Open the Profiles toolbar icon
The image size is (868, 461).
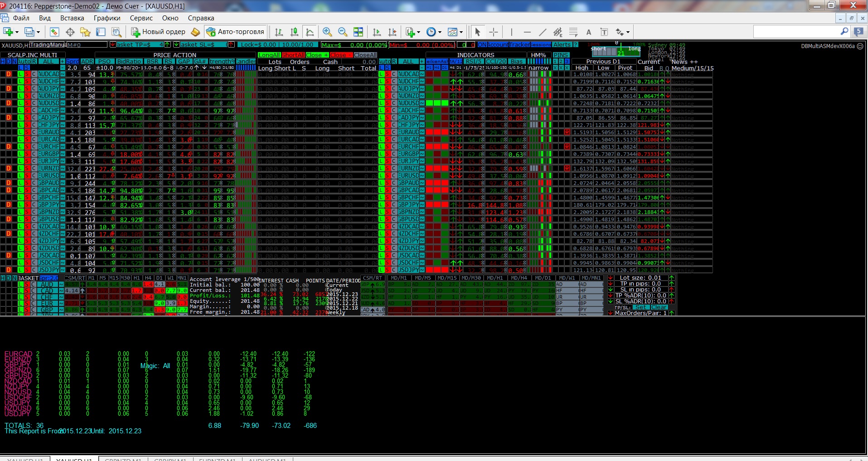click(x=29, y=32)
